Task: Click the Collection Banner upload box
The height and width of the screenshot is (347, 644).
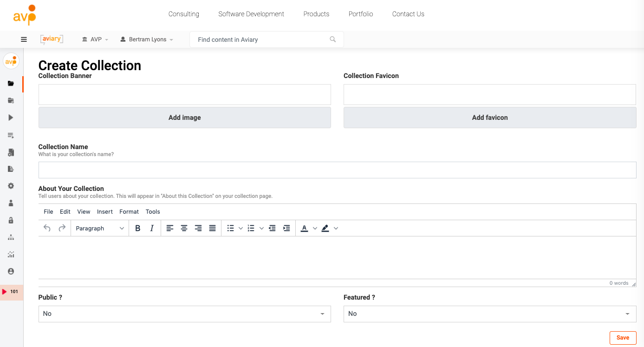Action: 184,94
